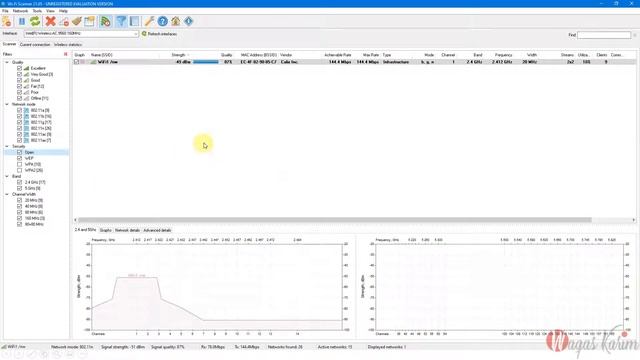Switch to the Advanced details tab
Viewport: 640px width, 360px height.
[x=158, y=231]
